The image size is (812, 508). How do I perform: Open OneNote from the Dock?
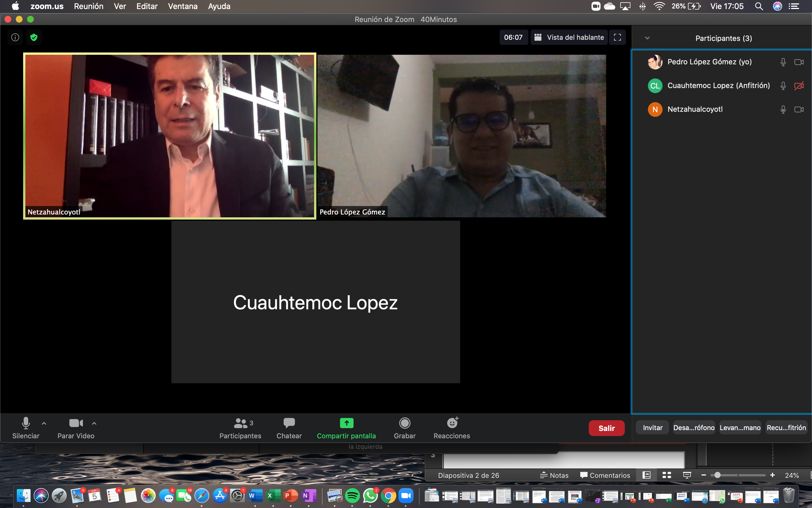click(308, 496)
